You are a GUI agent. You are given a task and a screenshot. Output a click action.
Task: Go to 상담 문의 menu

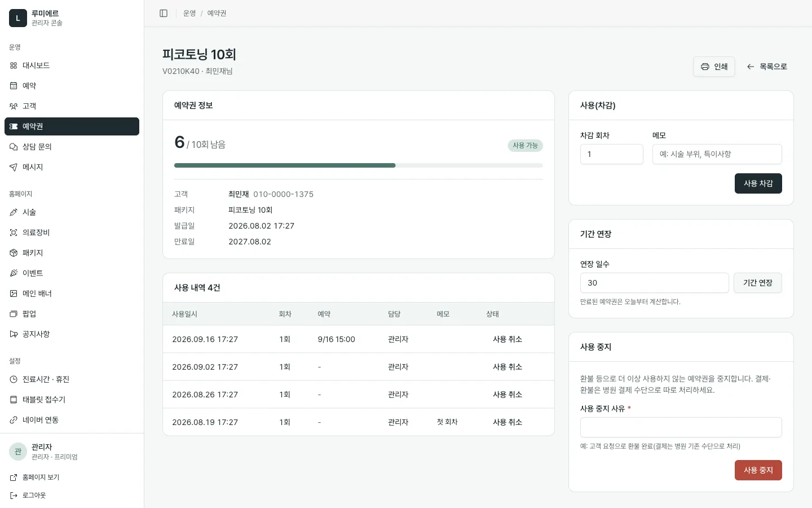coord(72,147)
